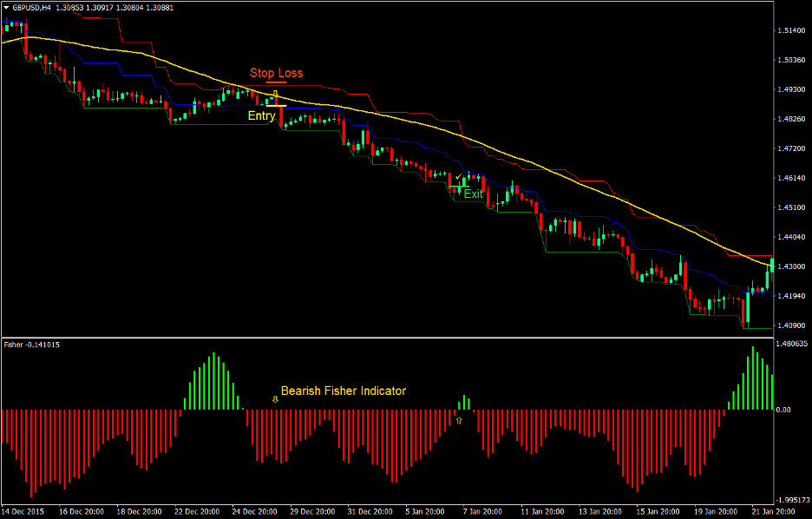Click the down arrow beside Bearish Fisher Indicator

tap(274, 401)
